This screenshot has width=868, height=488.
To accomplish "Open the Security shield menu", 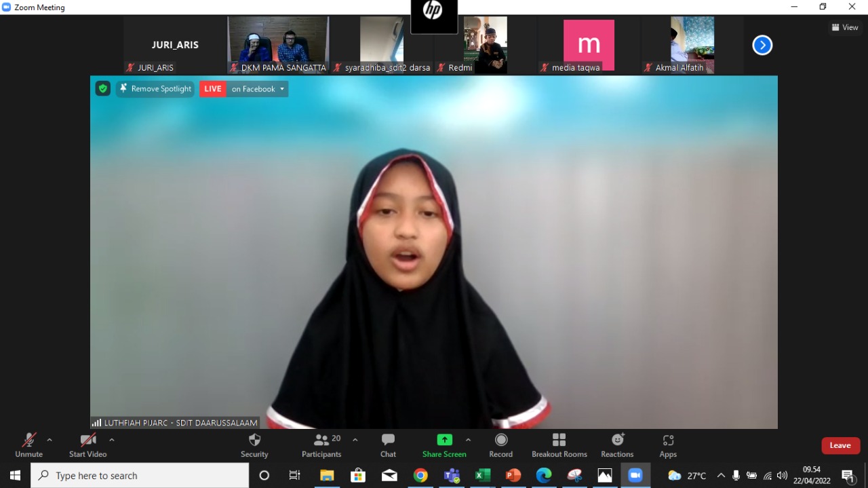I will click(x=254, y=445).
